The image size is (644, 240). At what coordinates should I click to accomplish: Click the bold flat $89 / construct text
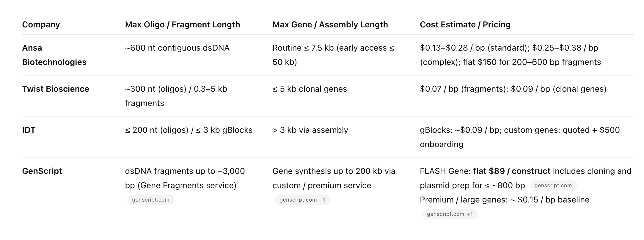click(x=512, y=171)
